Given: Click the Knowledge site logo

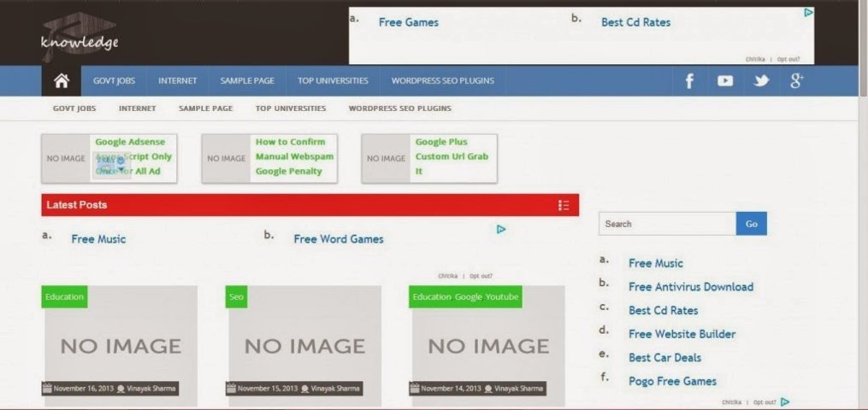Looking at the screenshot, I should 80,37.
